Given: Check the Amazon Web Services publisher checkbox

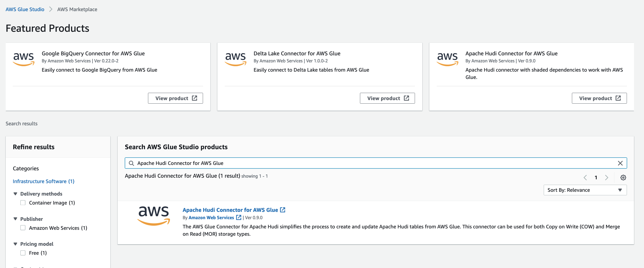Looking at the screenshot, I should pos(23,228).
